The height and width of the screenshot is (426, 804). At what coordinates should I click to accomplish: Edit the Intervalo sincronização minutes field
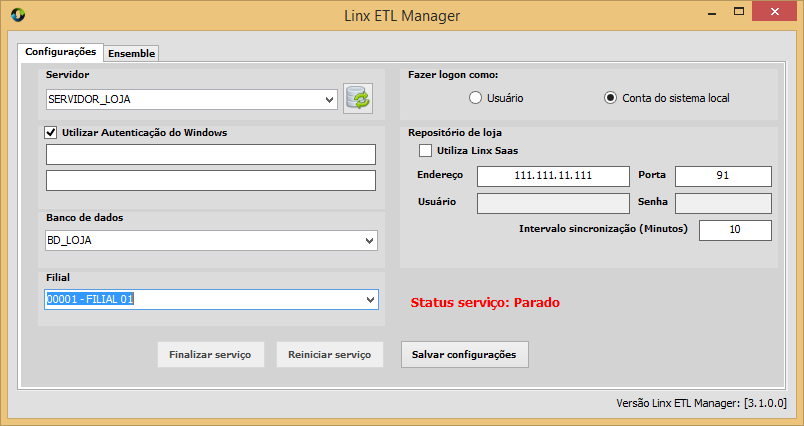coord(735,230)
